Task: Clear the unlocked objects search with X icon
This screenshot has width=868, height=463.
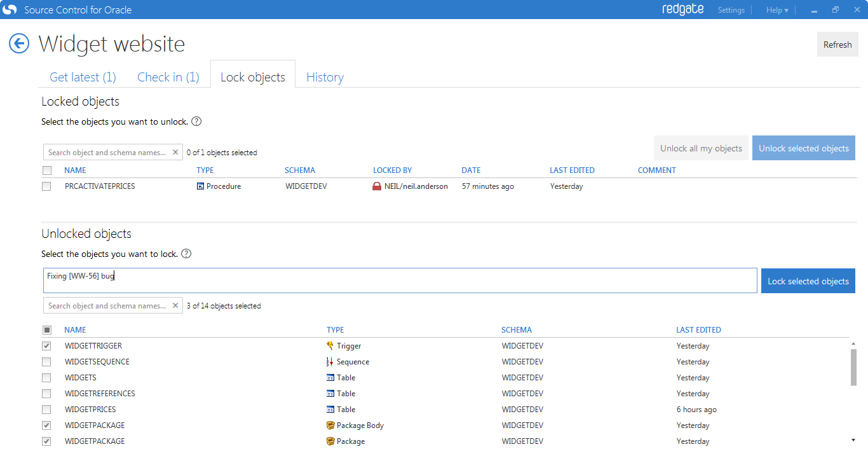Action: (x=175, y=306)
